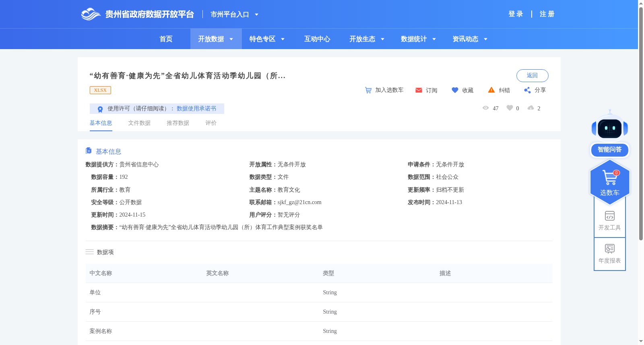Open the 智能问答 robot assistant

610,134
